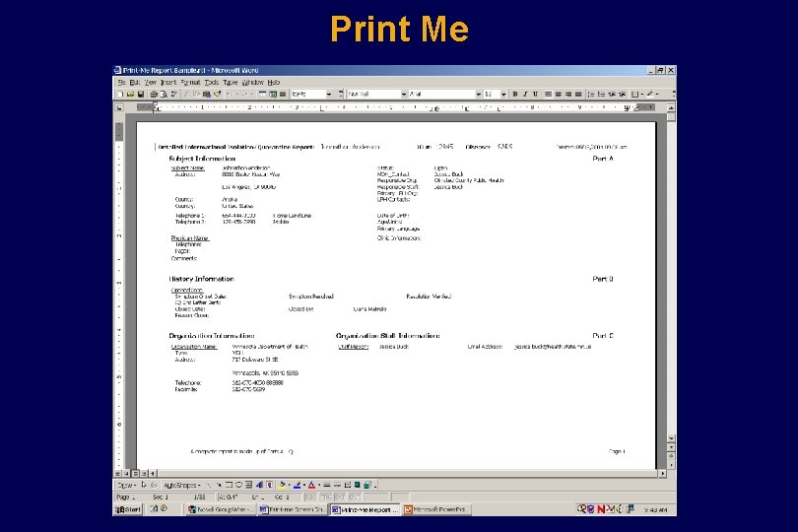Image resolution: width=798 pixels, height=532 pixels.
Task: Click the Insert WordArt icon
Action: (x=259, y=485)
